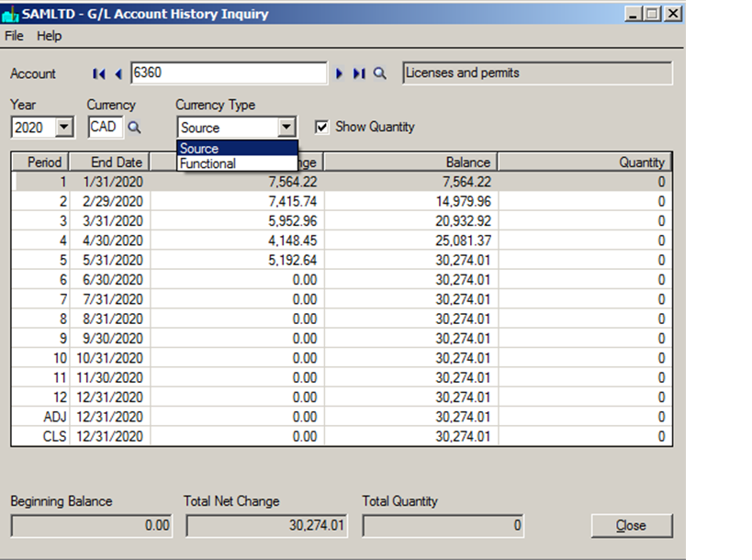Uncheck the Show Quantity checkbox
Image resolution: width=752 pixels, height=560 pixels.
(322, 128)
